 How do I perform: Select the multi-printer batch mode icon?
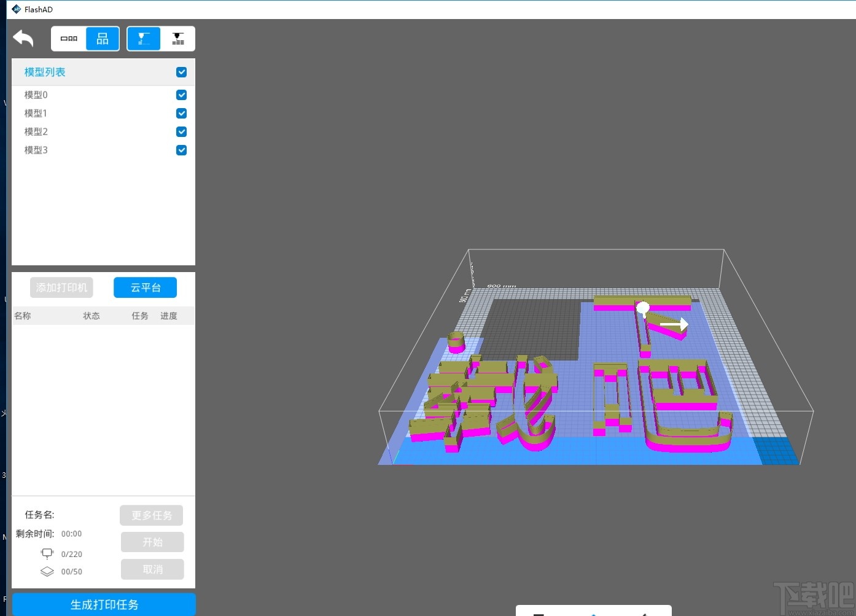click(x=177, y=38)
